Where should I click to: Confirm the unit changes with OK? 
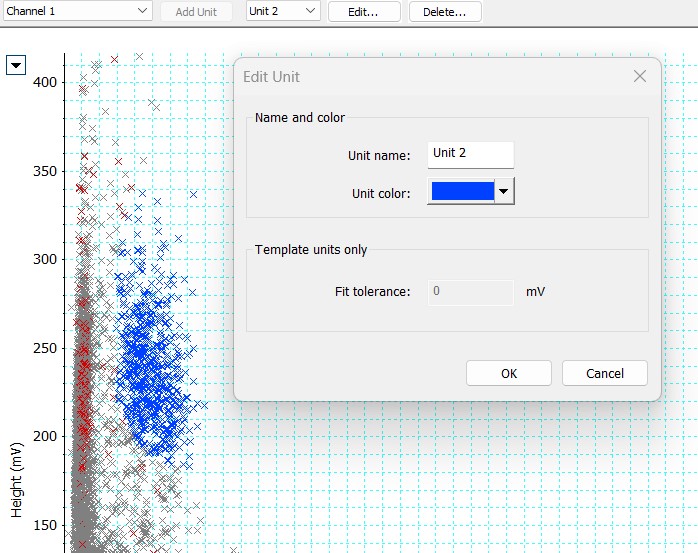(x=509, y=373)
